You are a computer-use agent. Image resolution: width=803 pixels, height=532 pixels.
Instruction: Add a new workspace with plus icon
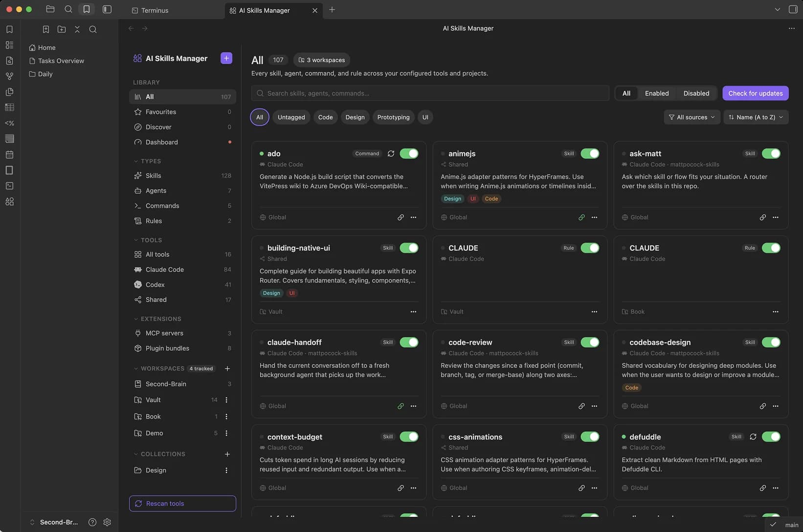tap(227, 369)
